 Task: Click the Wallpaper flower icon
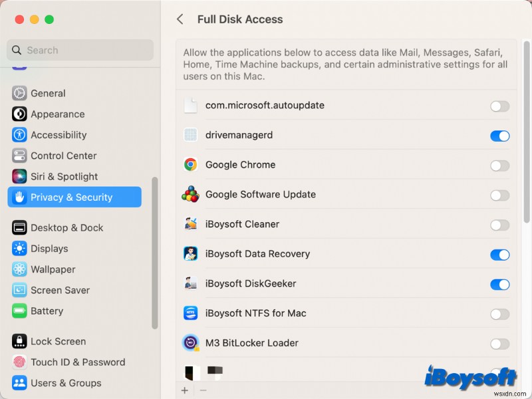pyautogui.click(x=19, y=269)
